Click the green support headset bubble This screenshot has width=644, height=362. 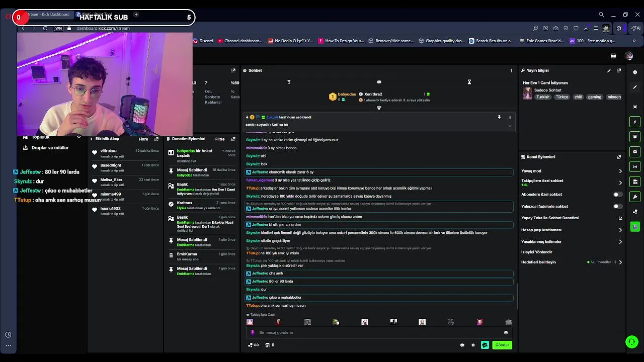tap(632, 342)
